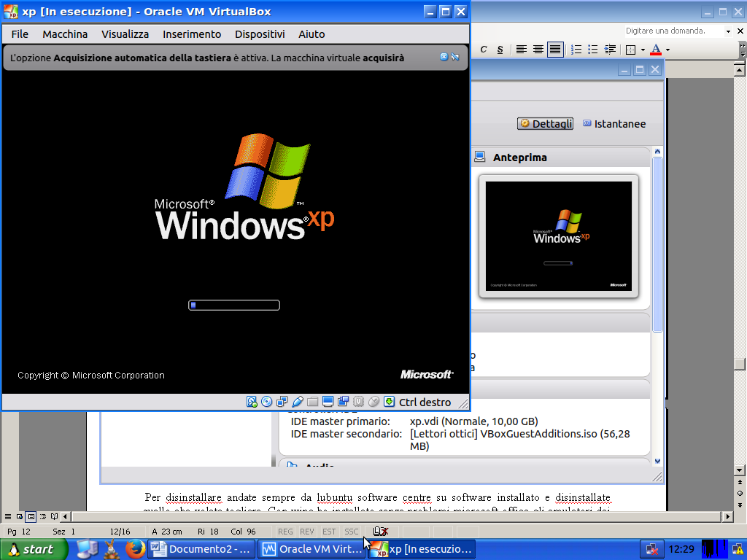The image size is (747, 560).
Task: Click the optical disc status icon
Action: (x=267, y=402)
